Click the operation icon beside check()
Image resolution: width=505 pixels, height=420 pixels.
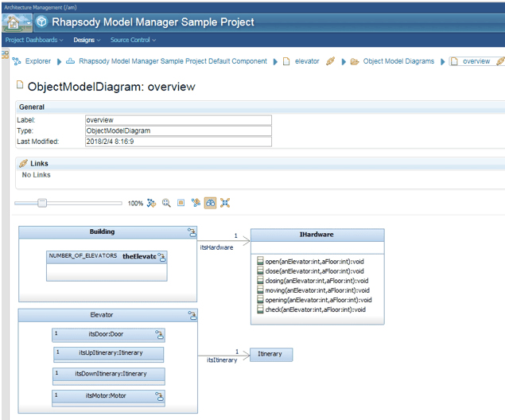coord(260,309)
